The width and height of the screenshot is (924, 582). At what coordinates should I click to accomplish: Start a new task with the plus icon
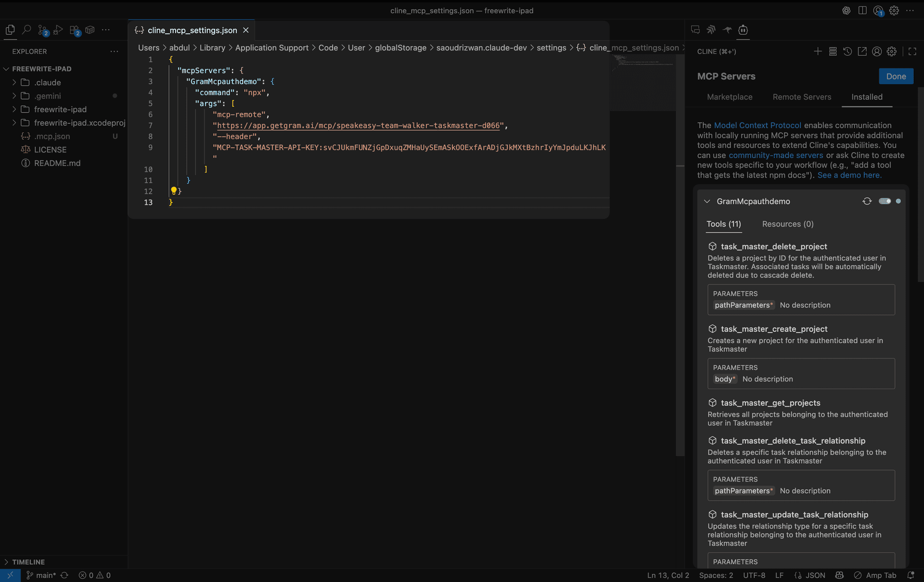tap(818, 51)
